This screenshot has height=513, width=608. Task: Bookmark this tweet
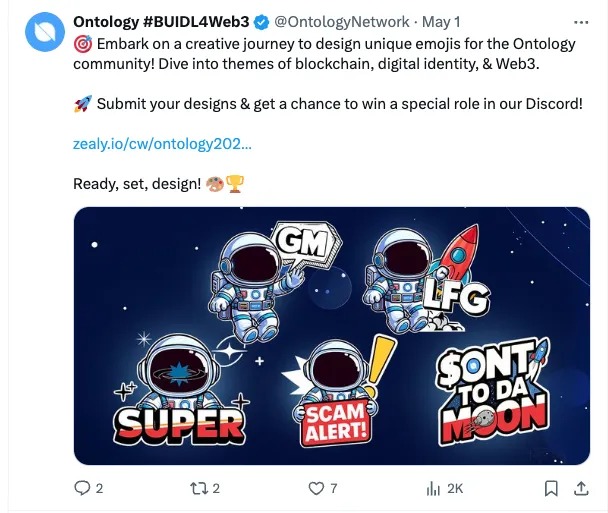point(551,488)
